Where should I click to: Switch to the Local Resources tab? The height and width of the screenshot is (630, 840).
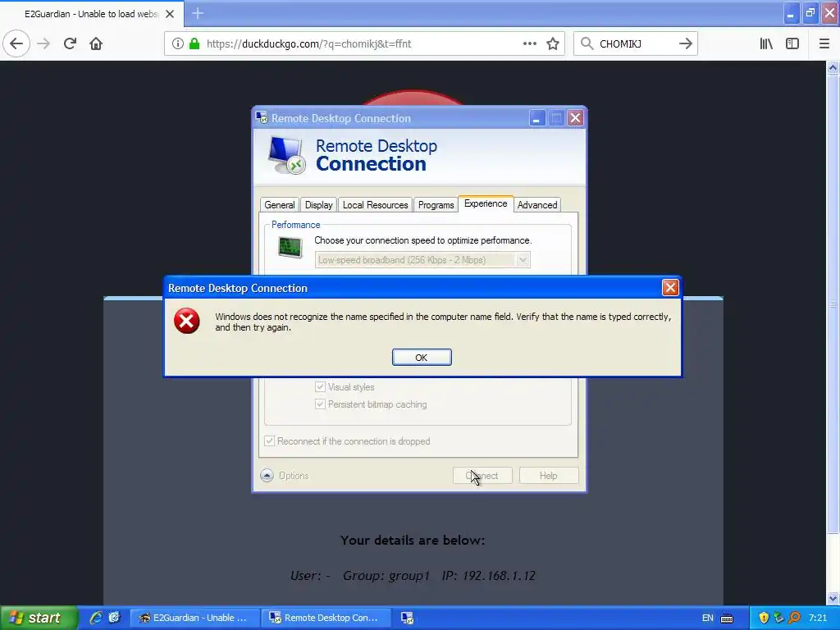pyautogui.click(x=376, y=204)
